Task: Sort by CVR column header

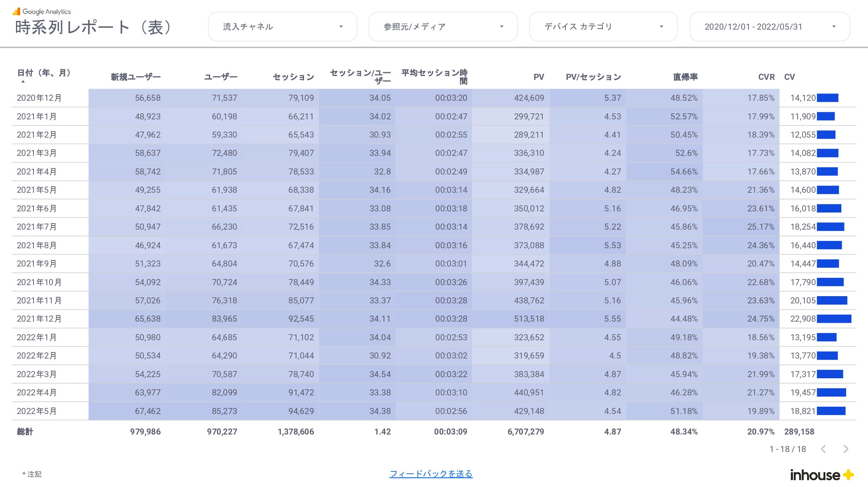Action: 766,77
